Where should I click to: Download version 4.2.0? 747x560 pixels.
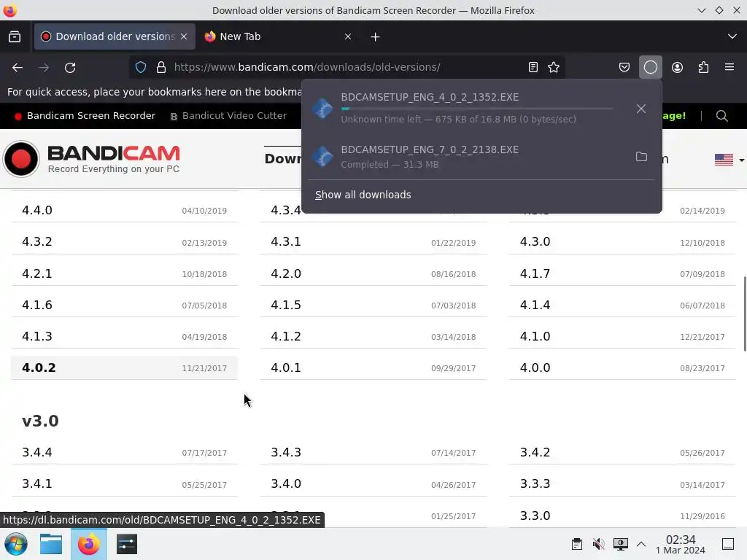click(x=373, y=274)
